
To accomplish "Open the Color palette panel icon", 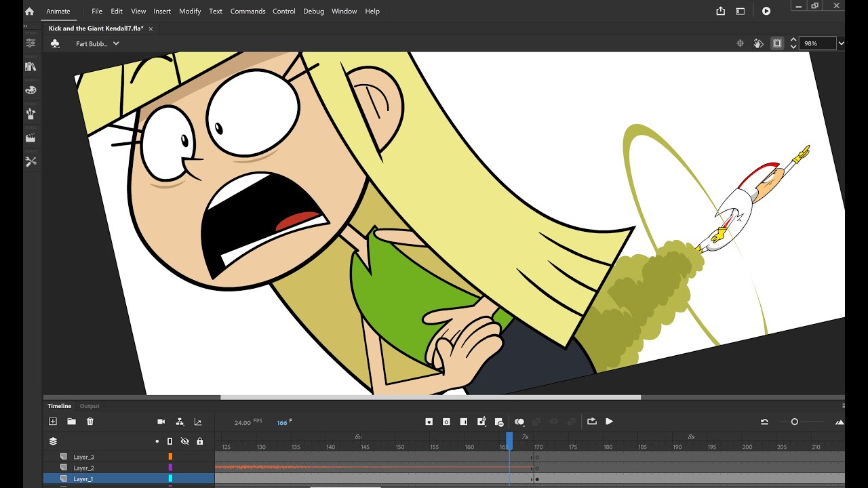I will tap(31, 90).
